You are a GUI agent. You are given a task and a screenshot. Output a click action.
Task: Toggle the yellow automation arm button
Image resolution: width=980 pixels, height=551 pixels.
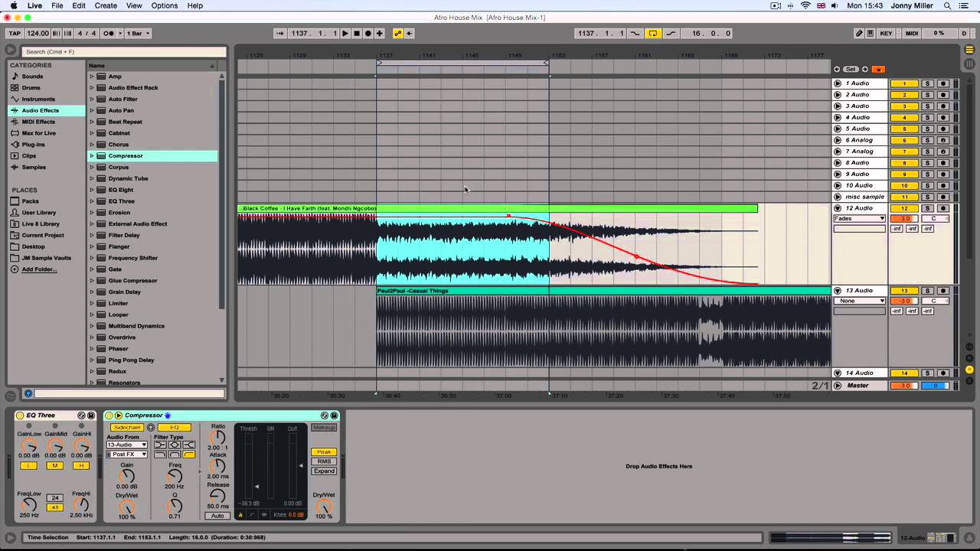[397, 33]
